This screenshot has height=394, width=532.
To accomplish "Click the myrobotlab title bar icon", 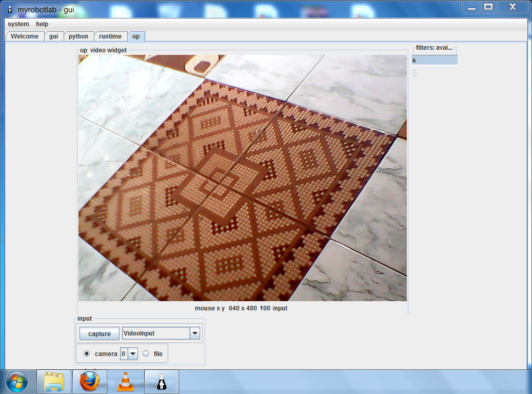I will 10,9.
